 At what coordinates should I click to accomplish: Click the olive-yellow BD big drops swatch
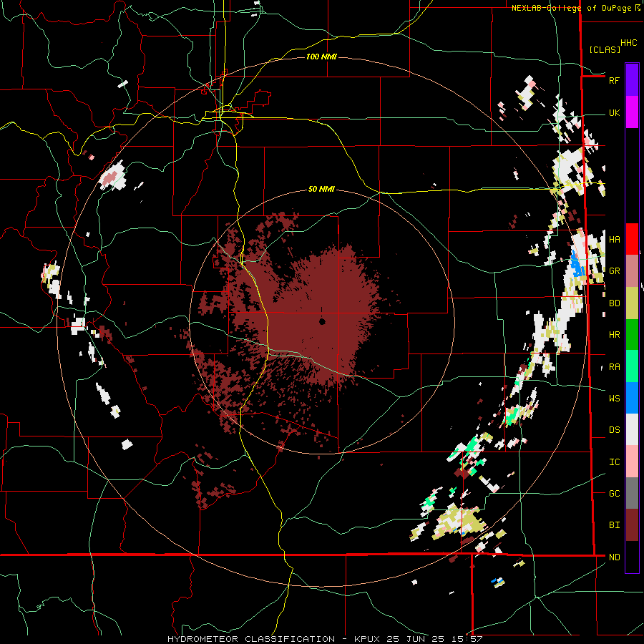[632, 303]
